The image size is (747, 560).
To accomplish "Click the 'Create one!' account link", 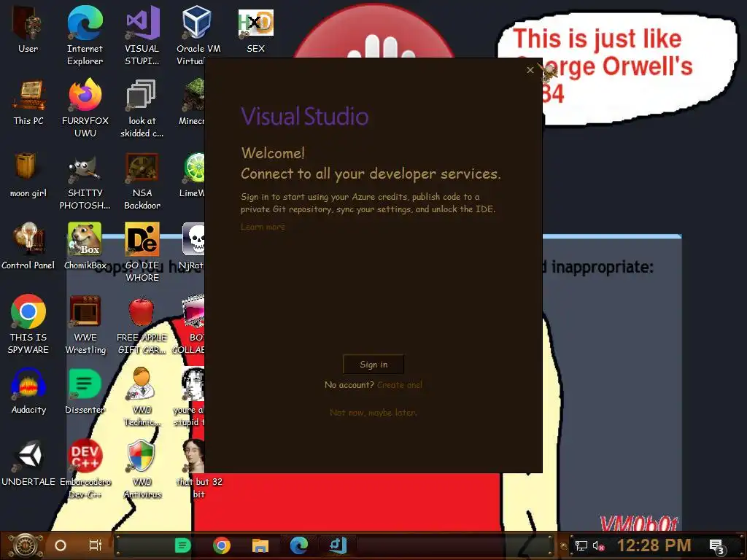I will coord(399,385).
